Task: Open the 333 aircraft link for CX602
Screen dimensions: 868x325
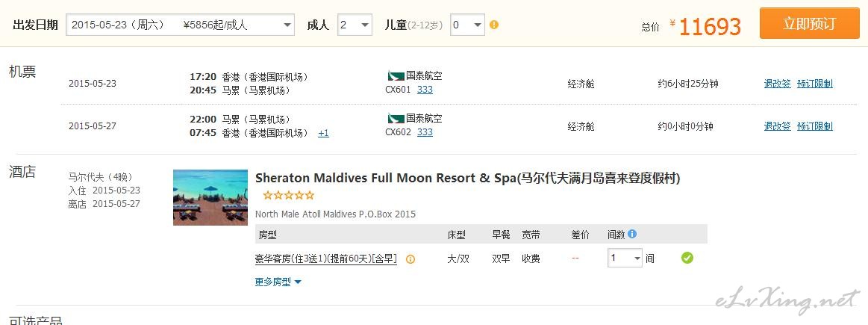Action: point(425,132)
